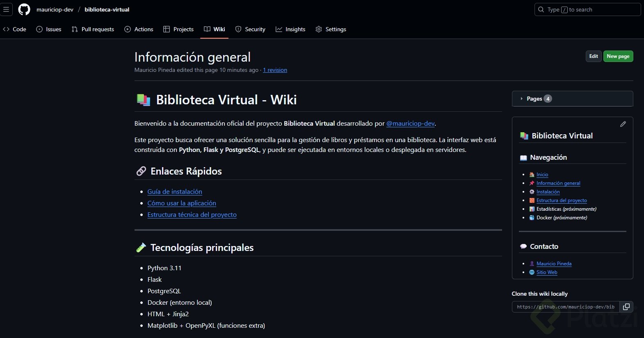Click the chart emoji next to Estadísticas
Viewport: 644px width, 338px height.
tap(532, 209)
